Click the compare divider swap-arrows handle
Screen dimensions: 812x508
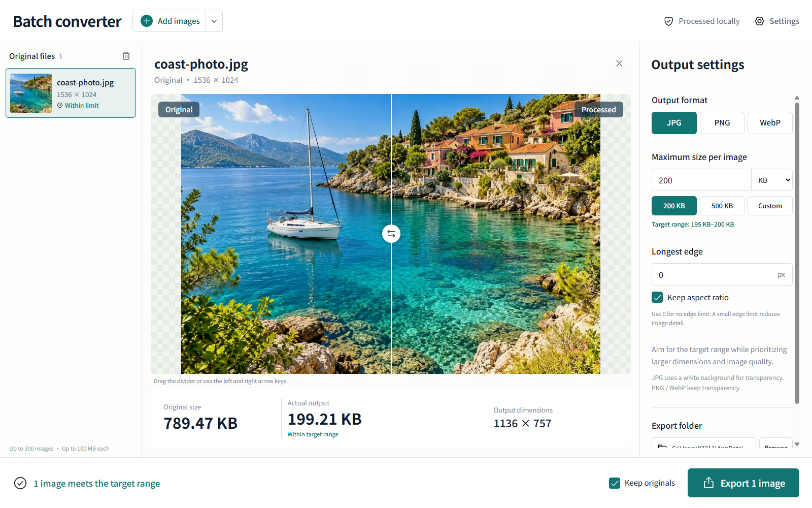391,234
